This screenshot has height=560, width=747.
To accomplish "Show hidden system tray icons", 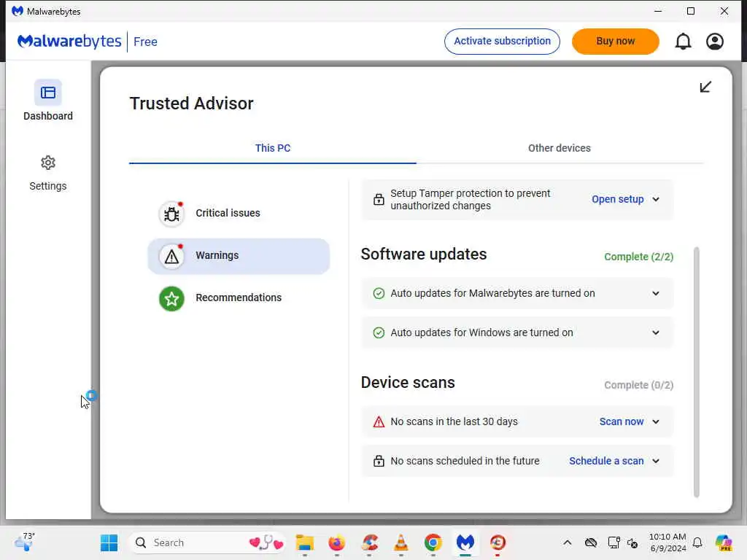I will tap(567, 542).
